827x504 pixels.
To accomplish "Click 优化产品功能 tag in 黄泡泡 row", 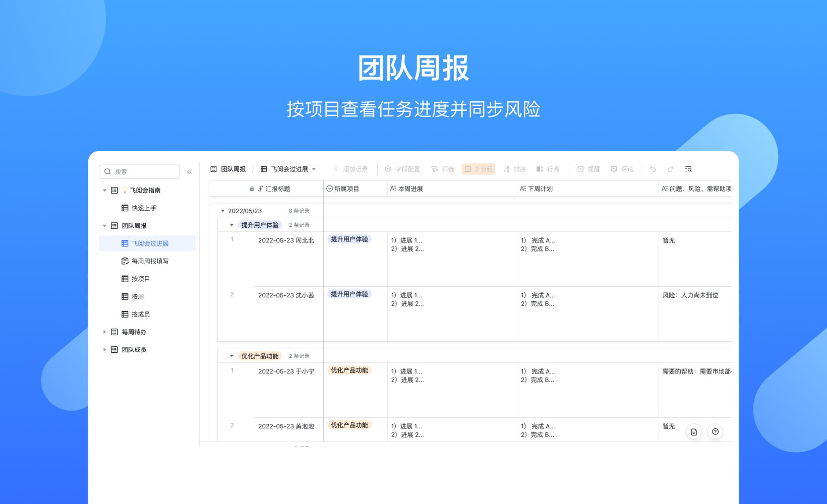I will click(x=349, y=425).
